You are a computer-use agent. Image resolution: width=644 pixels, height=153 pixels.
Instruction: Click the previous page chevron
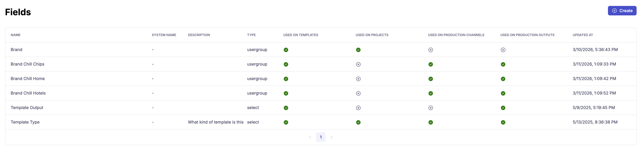(x=310, y=137)
